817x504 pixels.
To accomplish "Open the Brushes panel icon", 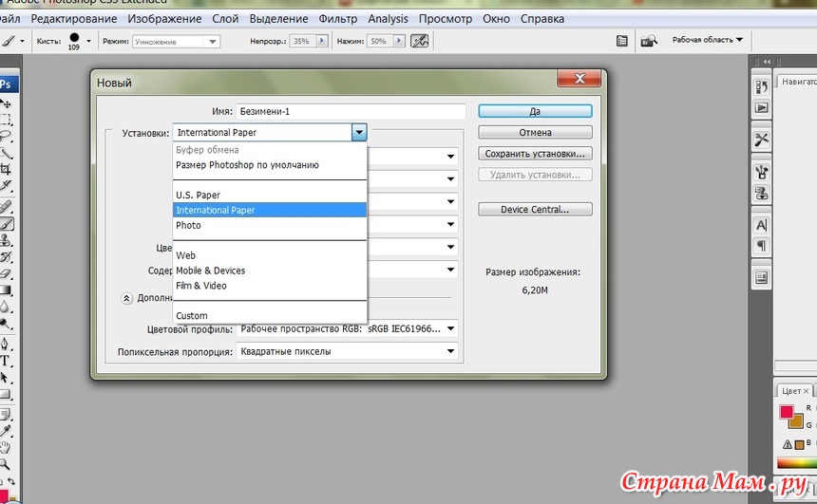I will [761, 171].
